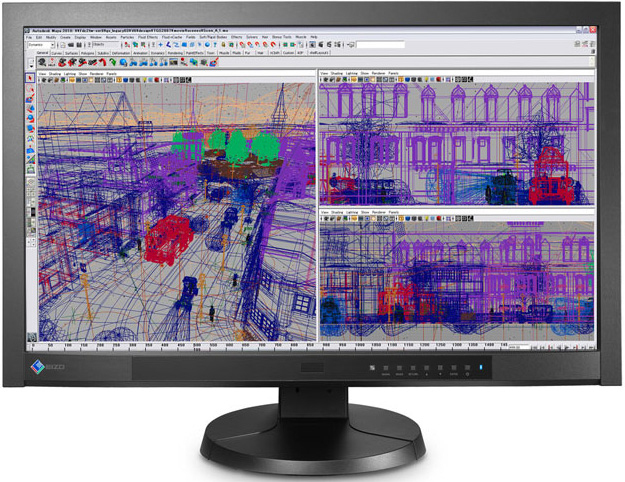Click the last red magnet snap icon

[273, 45]
